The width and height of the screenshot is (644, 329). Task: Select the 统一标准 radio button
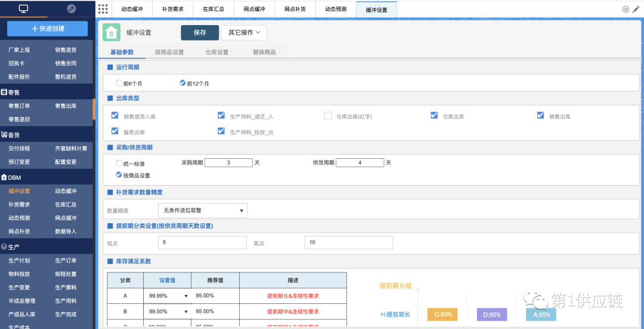(x=119, y=163)
